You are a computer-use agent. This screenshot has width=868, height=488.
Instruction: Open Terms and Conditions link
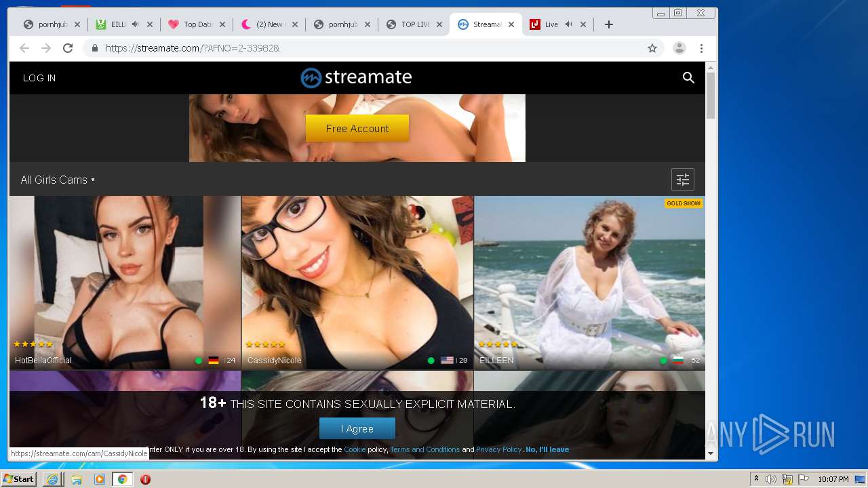(425, 449)
